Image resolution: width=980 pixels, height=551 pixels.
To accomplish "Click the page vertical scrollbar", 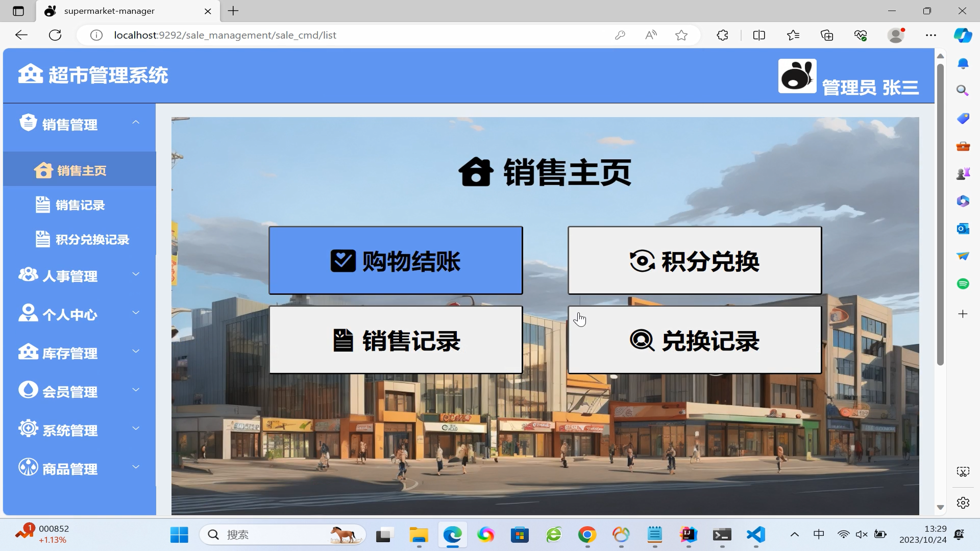I will (940, 214).
